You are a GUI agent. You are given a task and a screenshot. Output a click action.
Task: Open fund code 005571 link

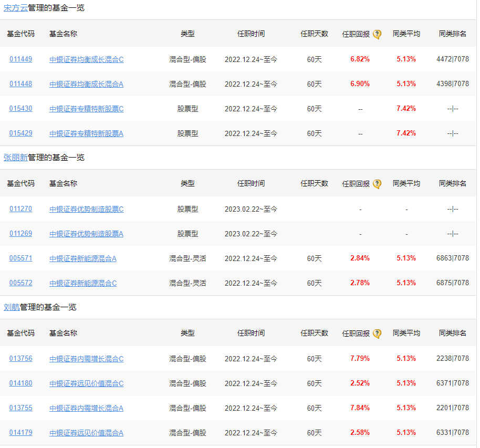pyautogui.click(x=21, y=258)
